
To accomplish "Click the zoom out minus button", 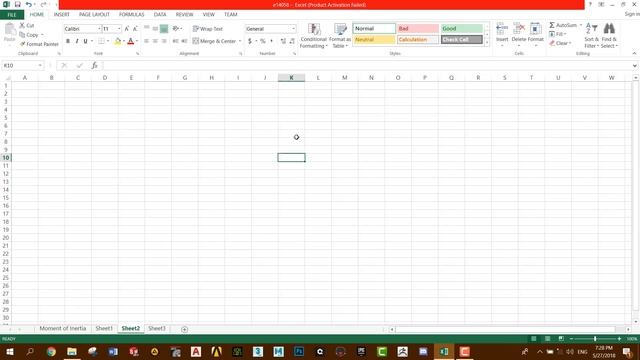I will (x=571, y=339).
